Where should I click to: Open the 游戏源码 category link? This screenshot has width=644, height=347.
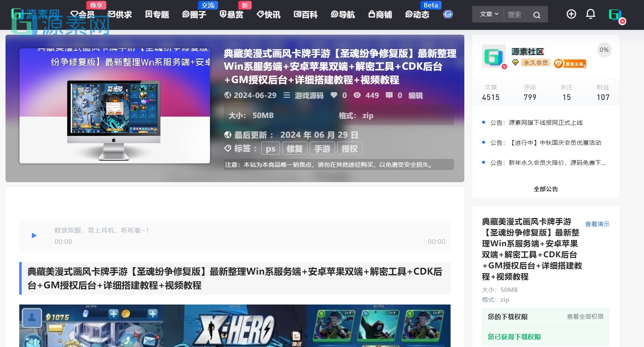[309, 95]
